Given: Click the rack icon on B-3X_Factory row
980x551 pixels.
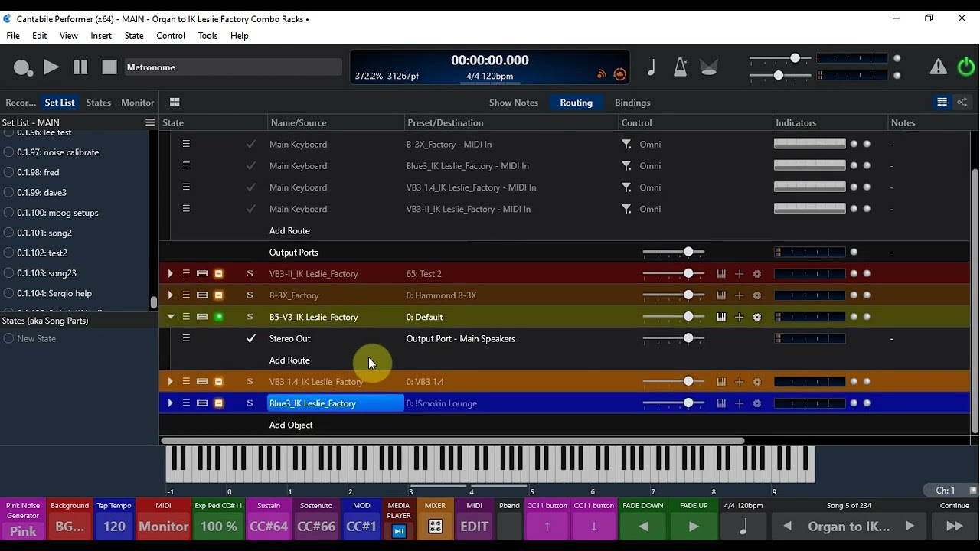Looking at the screenshot, I should [202, 295].
